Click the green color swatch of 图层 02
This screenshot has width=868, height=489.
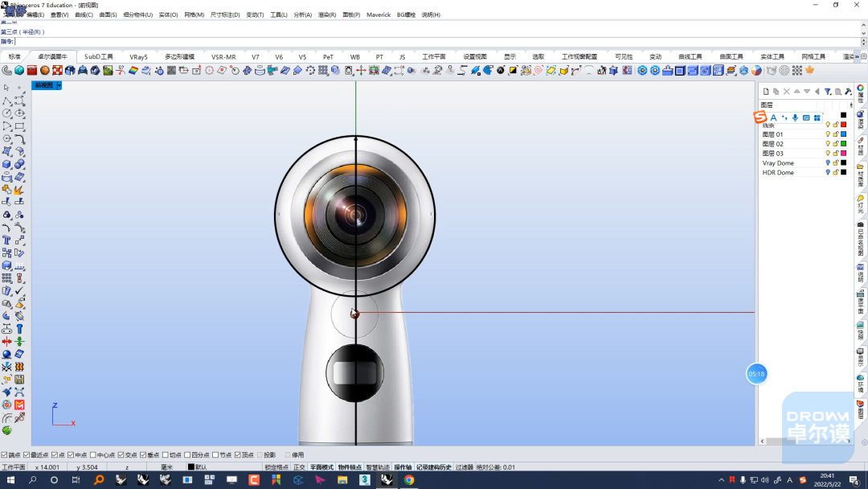844,143
